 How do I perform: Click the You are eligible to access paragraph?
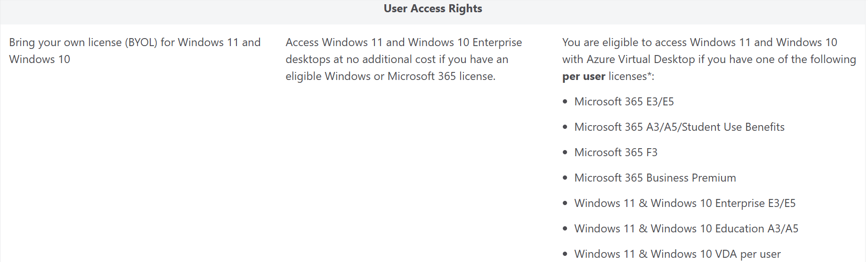click(709, 59)
